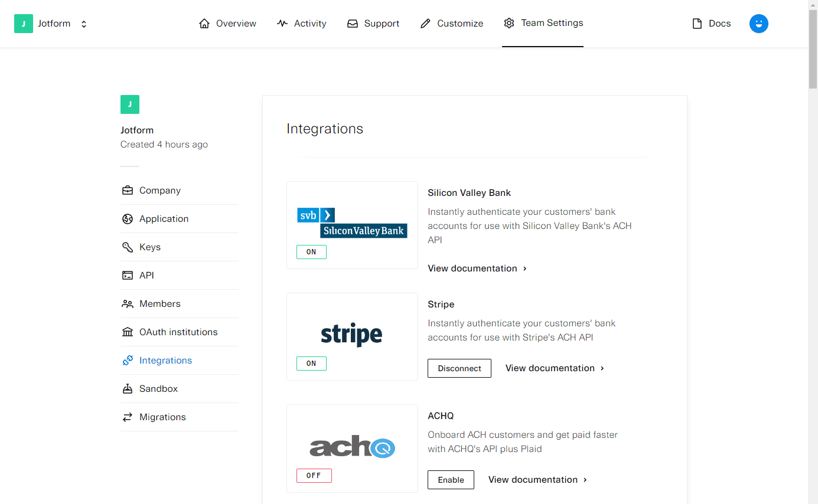
Task: Click the Migrations arrows icon in sidebar
Action: pos(128,417)
